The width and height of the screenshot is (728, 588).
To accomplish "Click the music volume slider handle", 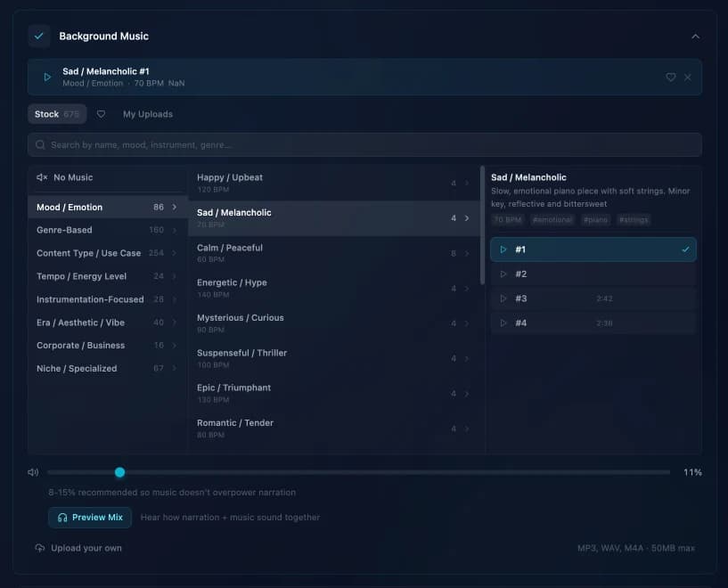I will click(x=119, y=472).
